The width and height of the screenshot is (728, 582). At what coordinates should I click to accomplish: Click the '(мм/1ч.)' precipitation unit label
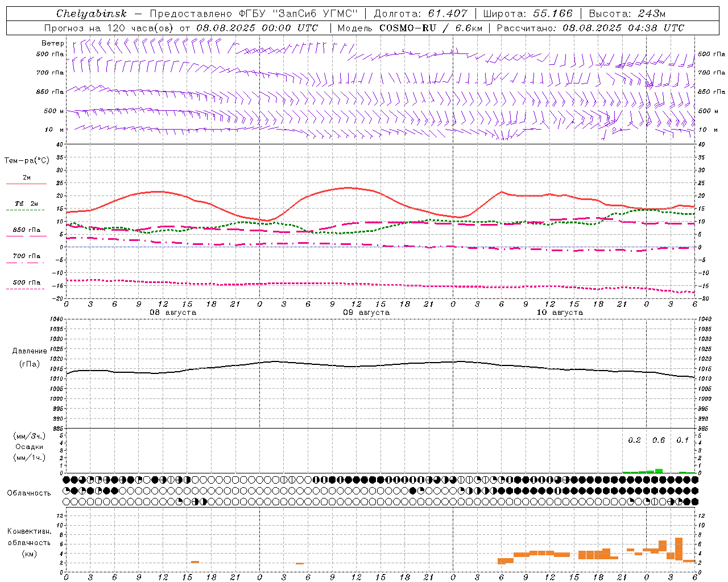30,458
